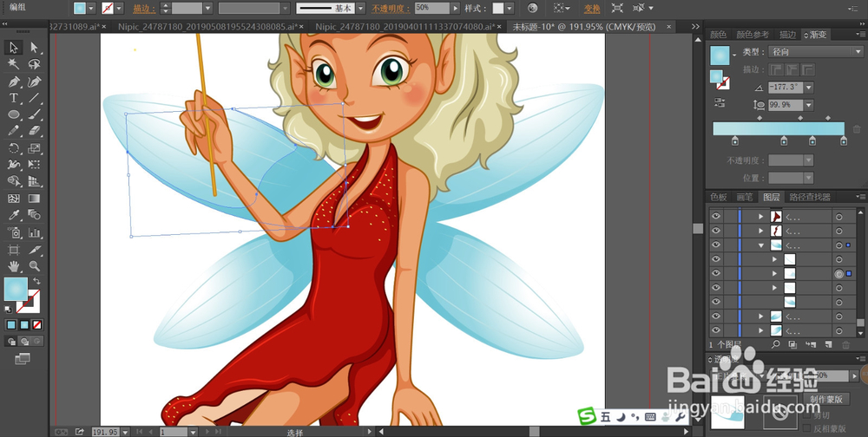Viewport: 868px width, 437px height.
Task: Open the gradient 类型 dropdown showing 径向
Action: coord(816,51)
